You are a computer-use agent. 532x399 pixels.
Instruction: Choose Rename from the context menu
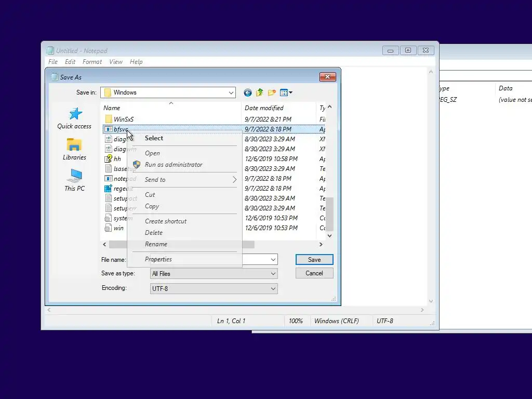click(x=184, y=244)
